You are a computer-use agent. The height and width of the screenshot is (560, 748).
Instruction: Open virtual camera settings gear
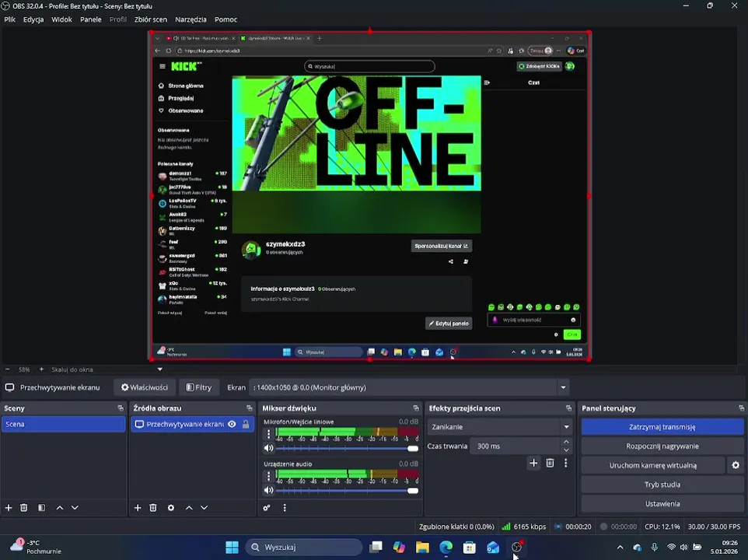click(736, 465)
